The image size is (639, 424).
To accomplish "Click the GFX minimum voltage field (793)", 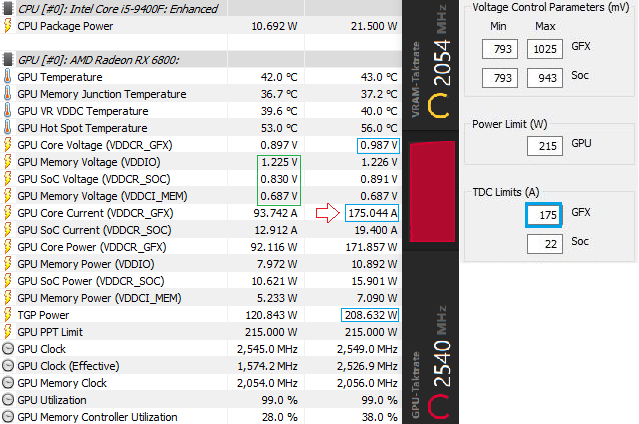I will click(x=500, y=49).
